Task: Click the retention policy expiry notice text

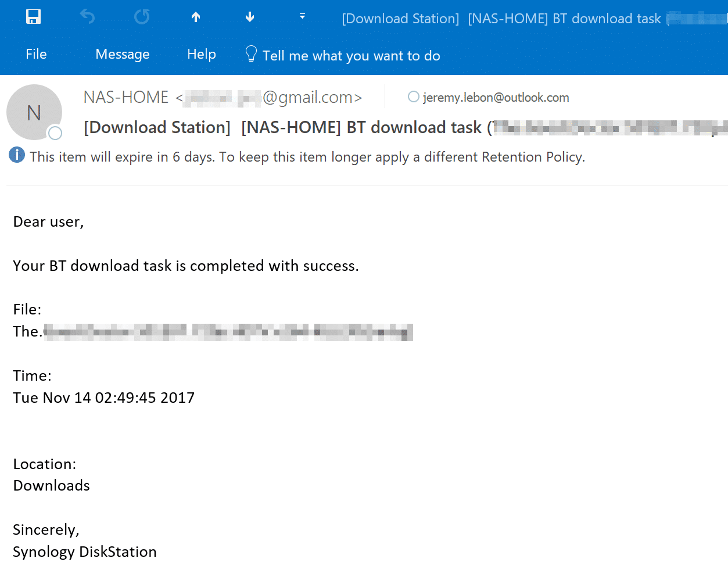Action: tap(307, 157)
